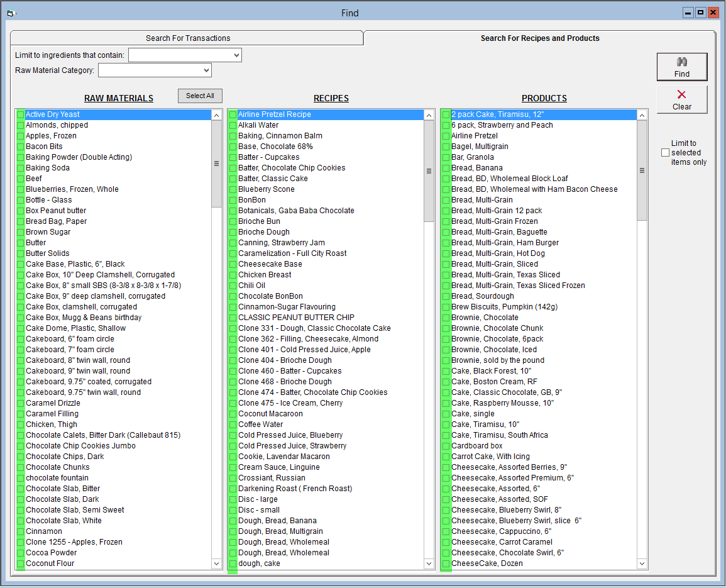
Task: Click the application icon in title bar
Action: (10, 13)
